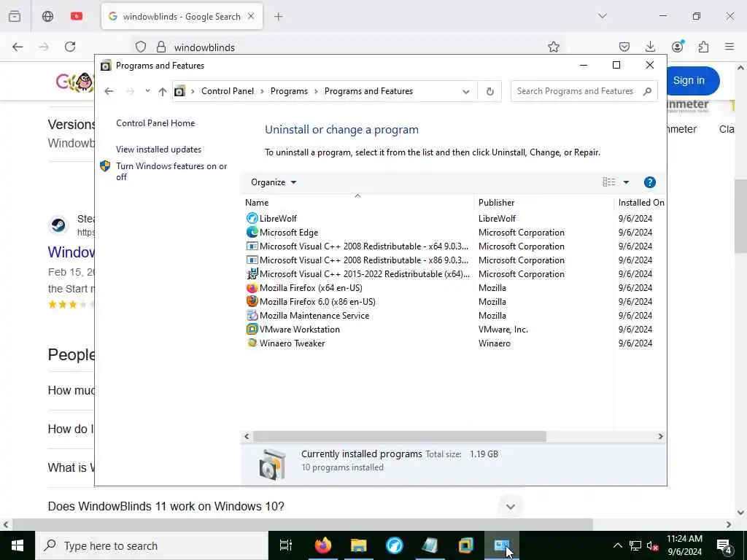This screenshot has height=560, width=747.
Task: Expand the address bar history dropdown
Action: tap(466, 91)
